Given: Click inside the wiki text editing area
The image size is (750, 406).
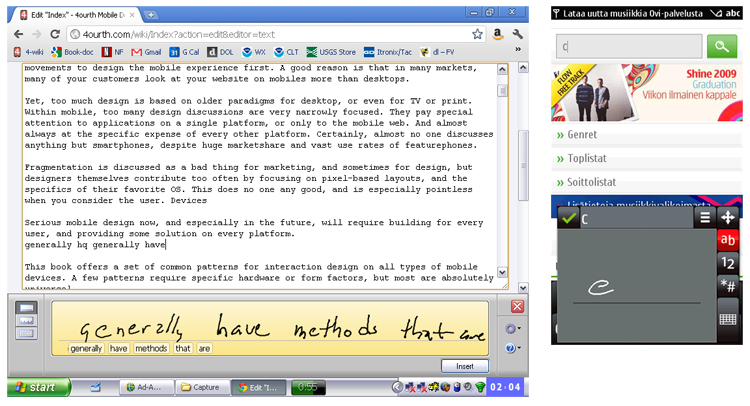Looking at the screenshot, I should click(x=261, y=176).
